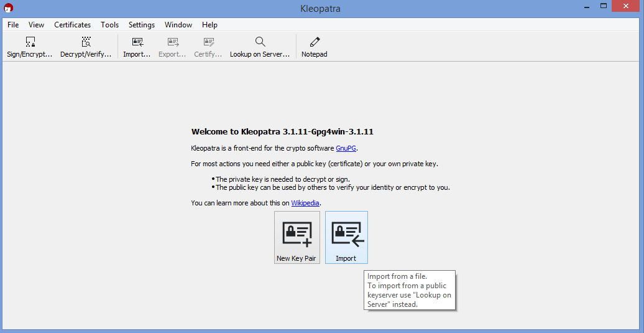644x333 pixels.
Task: Open the Wikipedia link
Action: 305,203
